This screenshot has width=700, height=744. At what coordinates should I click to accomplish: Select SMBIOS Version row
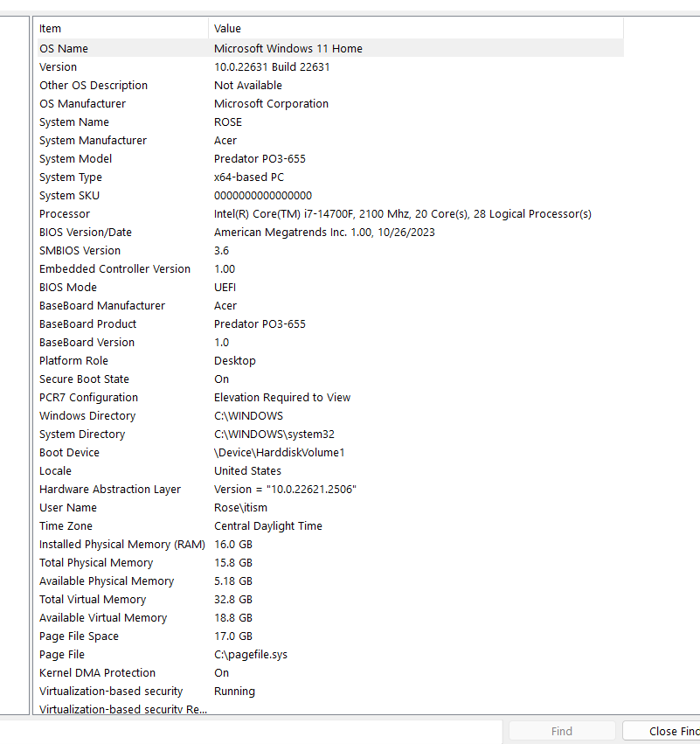pyautogui.click(x=330, y=251)
